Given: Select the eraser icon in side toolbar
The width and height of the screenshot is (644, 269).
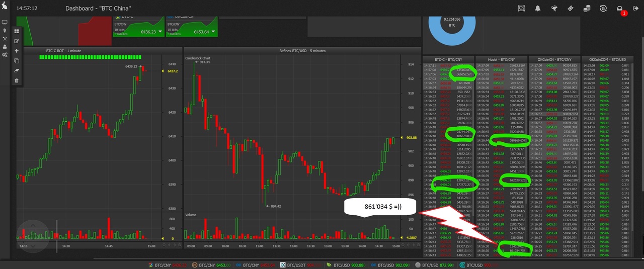Looking at the screenshot, I should (17, 71).
